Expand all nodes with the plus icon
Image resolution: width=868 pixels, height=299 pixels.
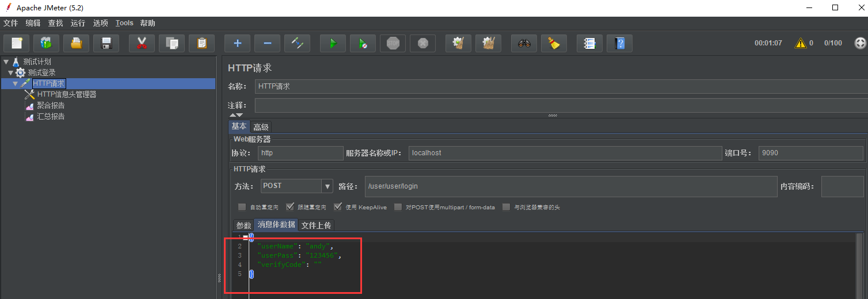[237, 43]
